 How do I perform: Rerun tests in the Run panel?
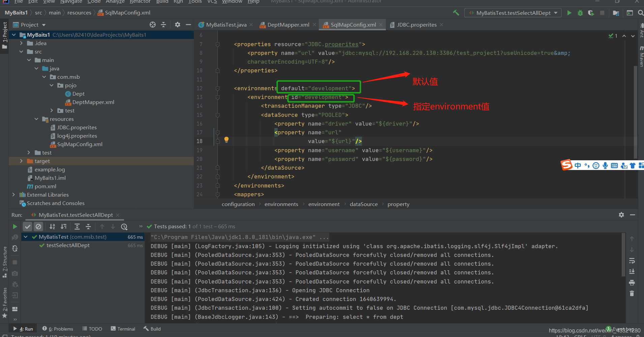pyautogui.click(x=15, y=227)
